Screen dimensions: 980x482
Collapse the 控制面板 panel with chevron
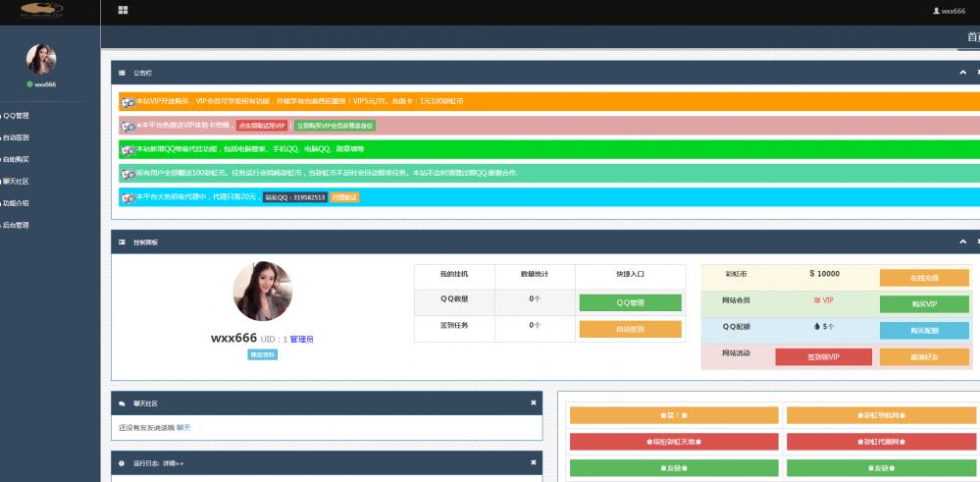(x=963, y=241)
